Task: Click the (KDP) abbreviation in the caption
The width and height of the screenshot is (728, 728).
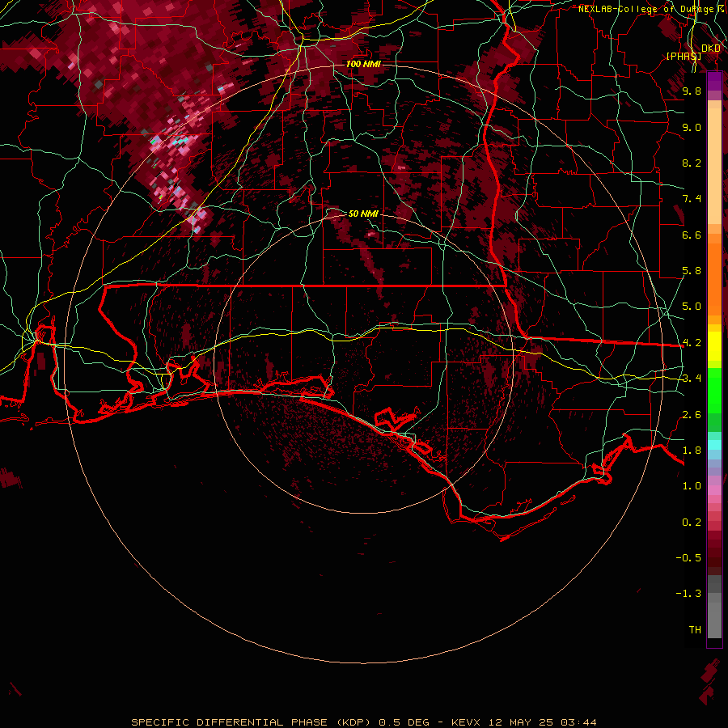Action: coord(352,722)
